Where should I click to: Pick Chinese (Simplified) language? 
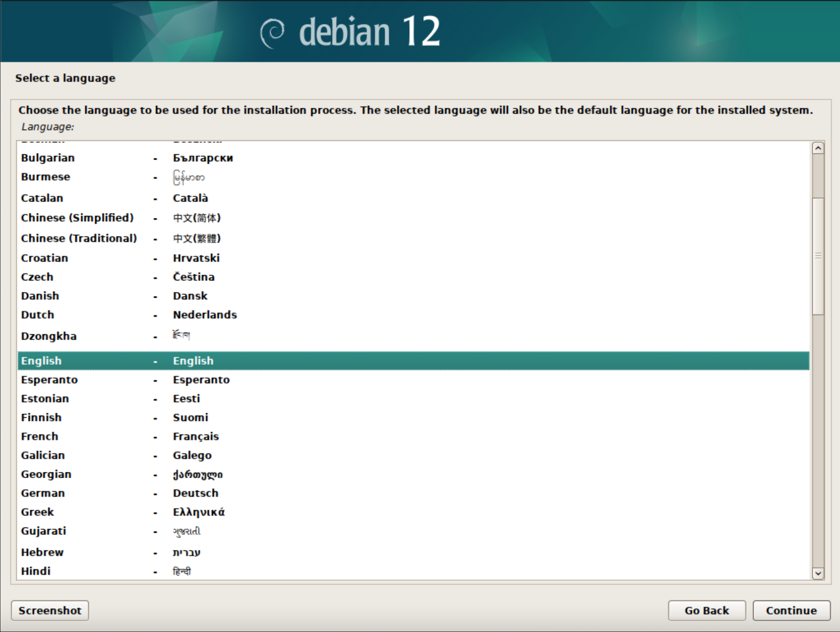pos(77,218)
